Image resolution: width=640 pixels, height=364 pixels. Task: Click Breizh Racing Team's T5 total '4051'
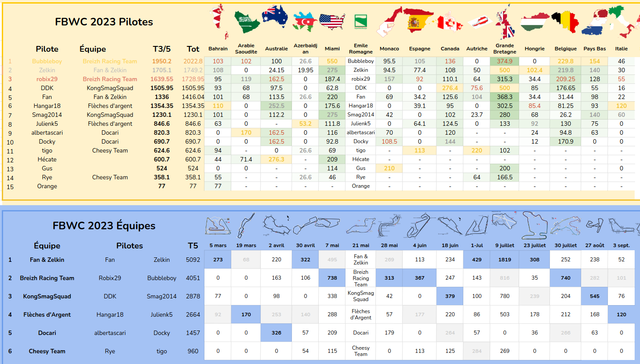tap(193, 278)
